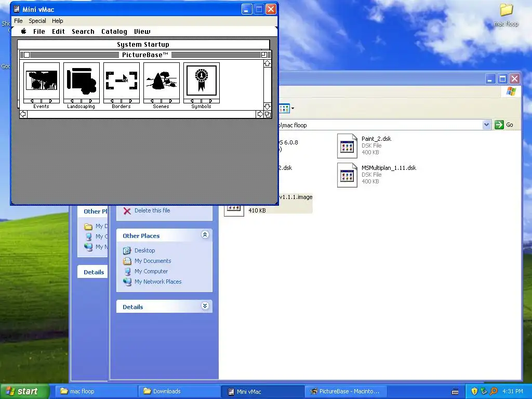Screen dimensions: 532x399
Task: Switch to Mini vMac taskbar button
Action: click(262, 391)
